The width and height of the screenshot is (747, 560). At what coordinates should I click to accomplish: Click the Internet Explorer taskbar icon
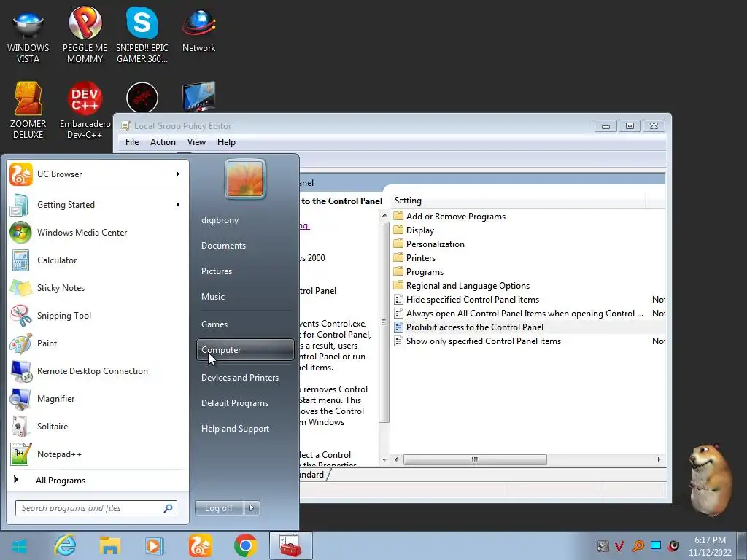(x=65, y=545)
